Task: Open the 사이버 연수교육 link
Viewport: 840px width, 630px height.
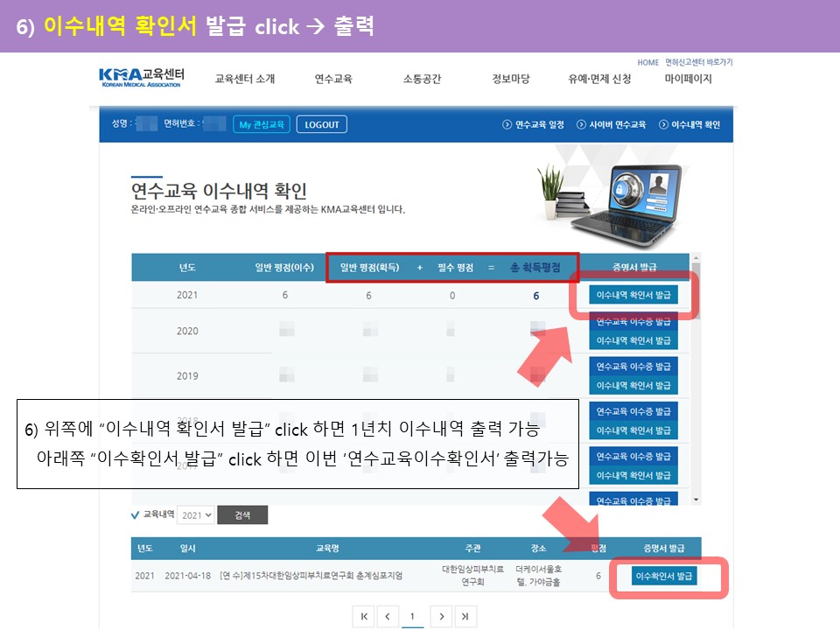Action: pyautogui.click(x=612, y=124)
